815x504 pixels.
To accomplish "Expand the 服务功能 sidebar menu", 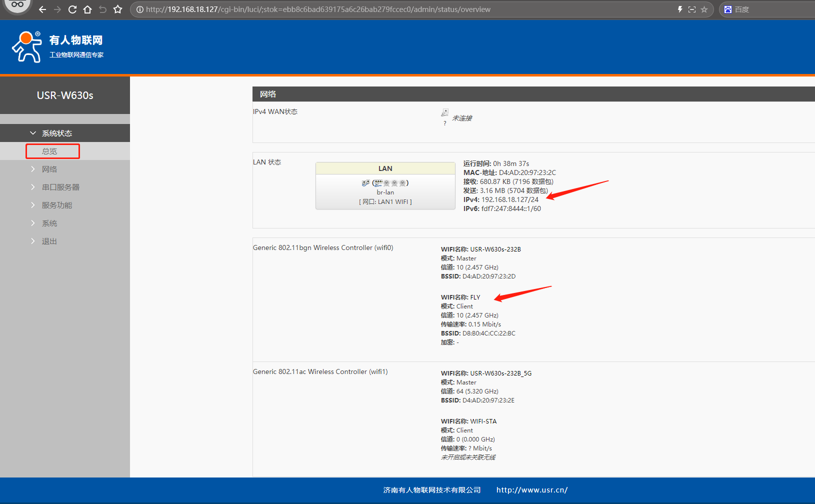I will [x=56, y=205].
